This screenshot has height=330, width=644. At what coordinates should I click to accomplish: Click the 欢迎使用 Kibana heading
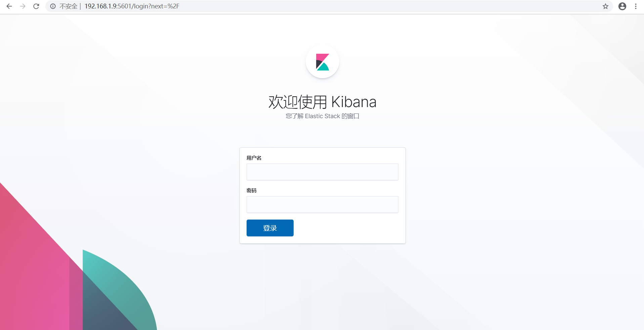(322, 101)
